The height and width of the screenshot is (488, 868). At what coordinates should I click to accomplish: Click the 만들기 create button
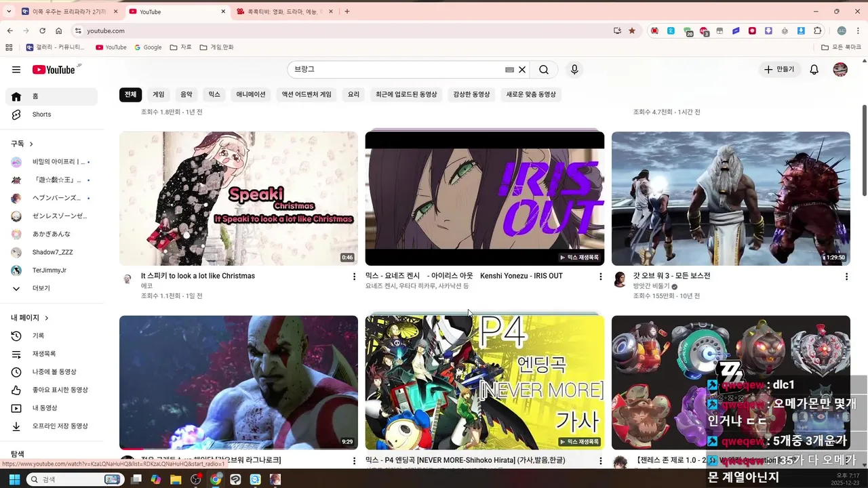pos(779,69)
